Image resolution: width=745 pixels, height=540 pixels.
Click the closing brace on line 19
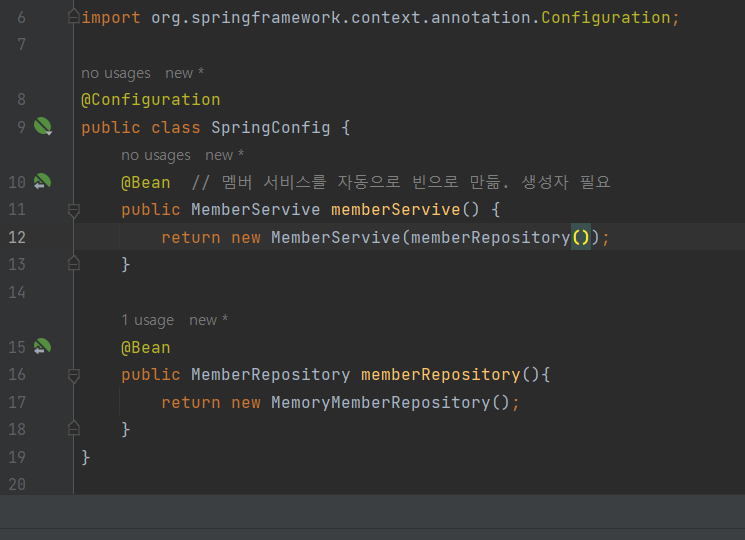(86, 457)
